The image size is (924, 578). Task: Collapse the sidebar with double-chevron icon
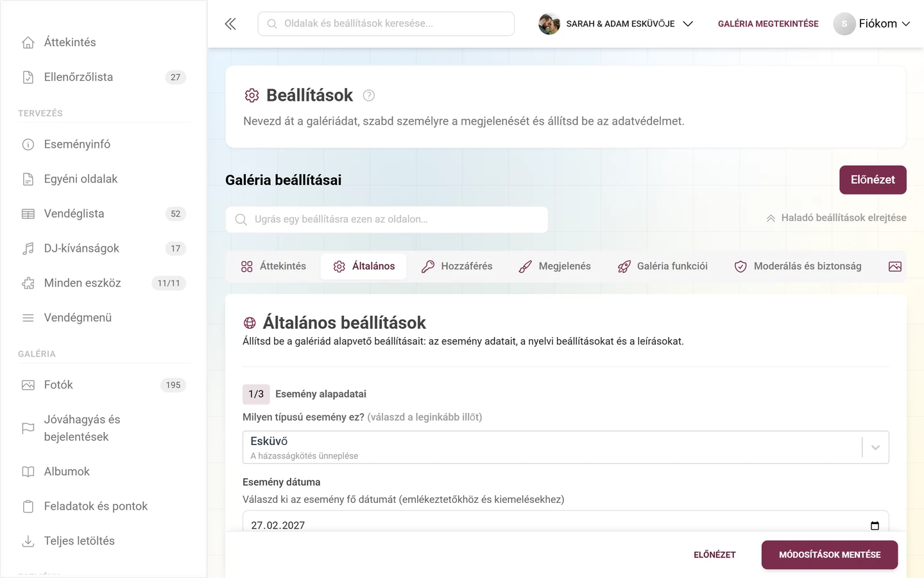[230, 24]
